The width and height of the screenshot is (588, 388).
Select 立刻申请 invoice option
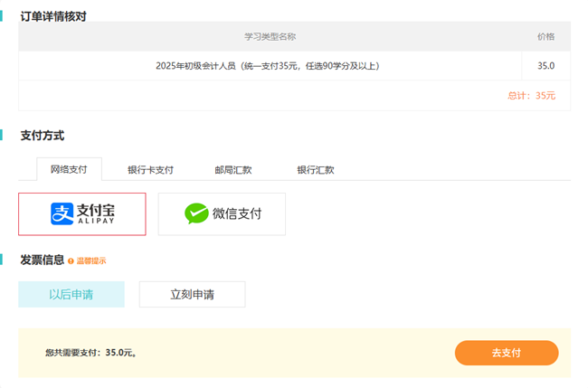click(192, 294)
